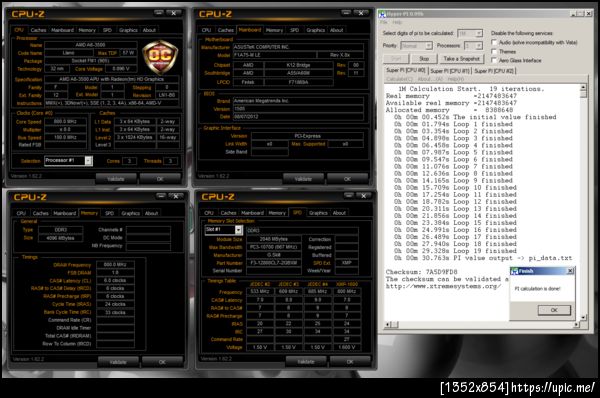
Task: Click the 'PI calculation is done!' message
Action: click(x=537, y=289)
